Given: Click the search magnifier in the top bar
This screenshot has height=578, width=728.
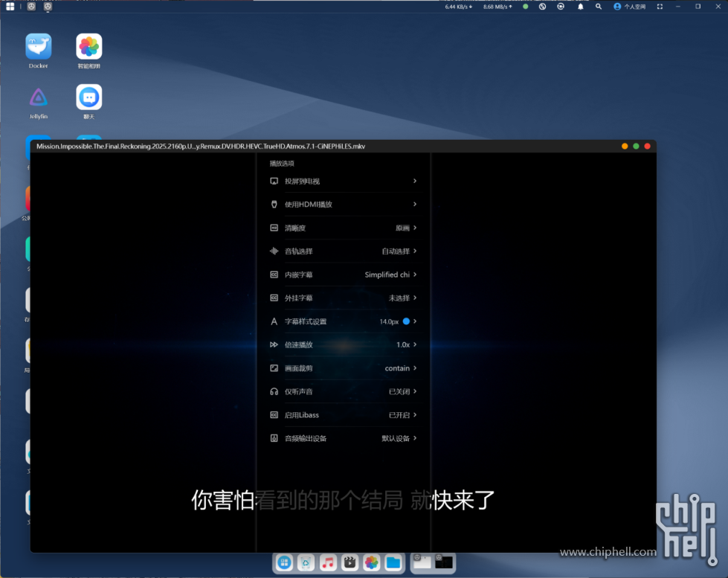Looking at the screenshot, I should [599, 6].
